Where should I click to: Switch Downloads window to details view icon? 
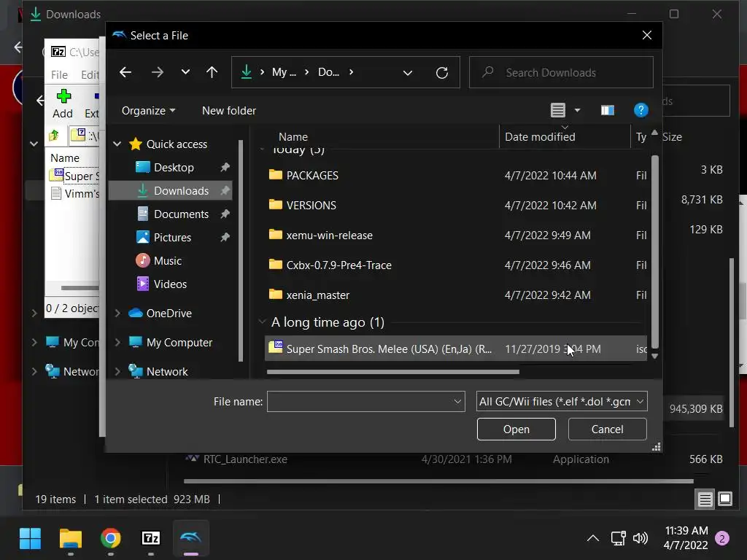tap(705, 499)
